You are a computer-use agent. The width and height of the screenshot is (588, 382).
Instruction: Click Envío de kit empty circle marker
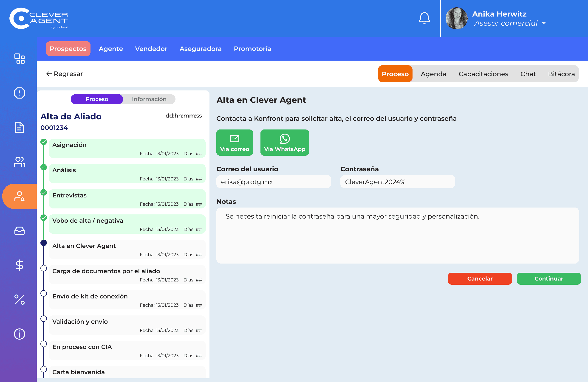click(x=44, y=293)
